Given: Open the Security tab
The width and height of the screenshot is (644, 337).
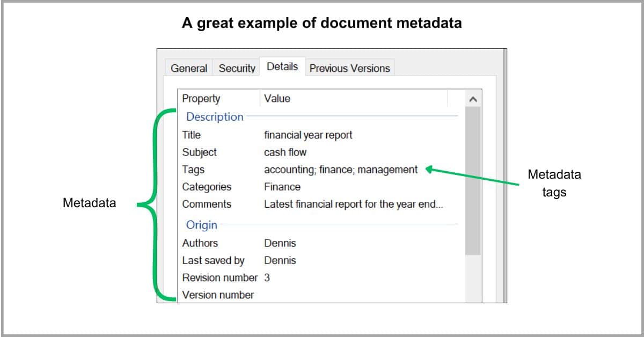Looking at the screenshot, I should (237, 68).
